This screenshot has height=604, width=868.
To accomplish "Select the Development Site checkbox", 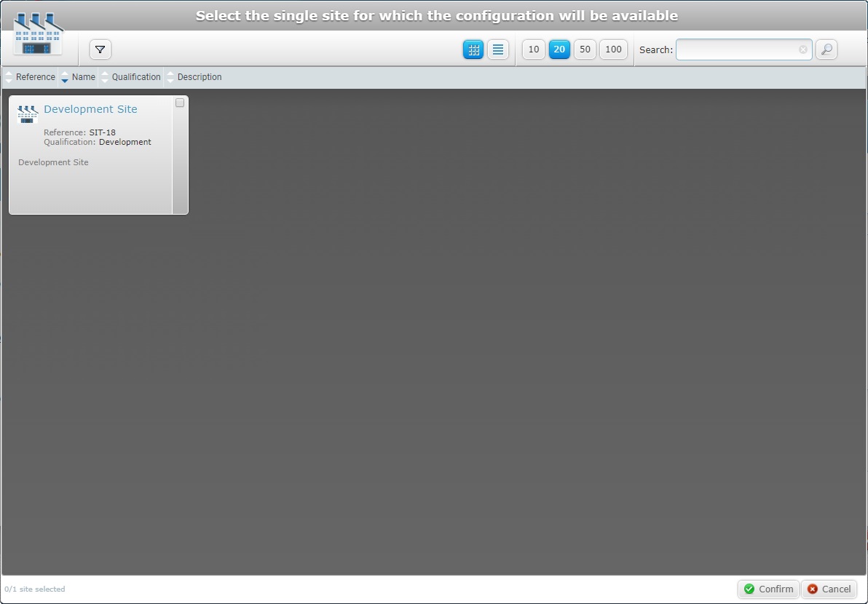I will [179, 103].
